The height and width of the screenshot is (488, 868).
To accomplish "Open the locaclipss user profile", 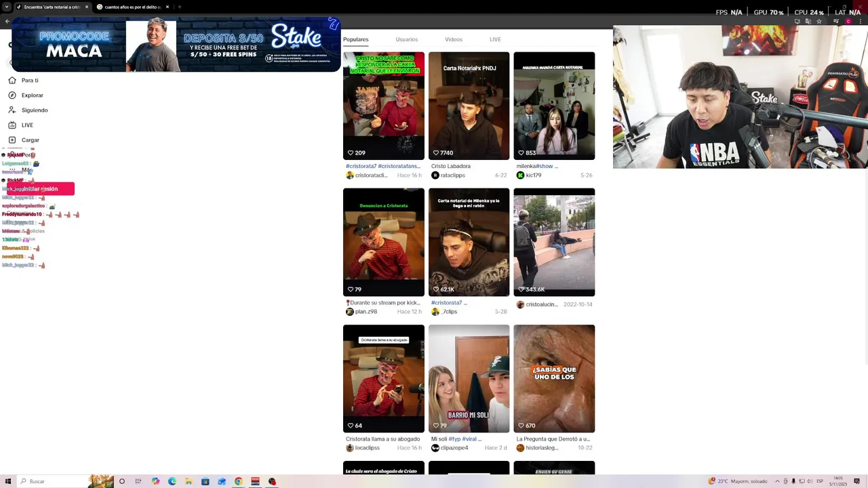I will coord(363,448).
